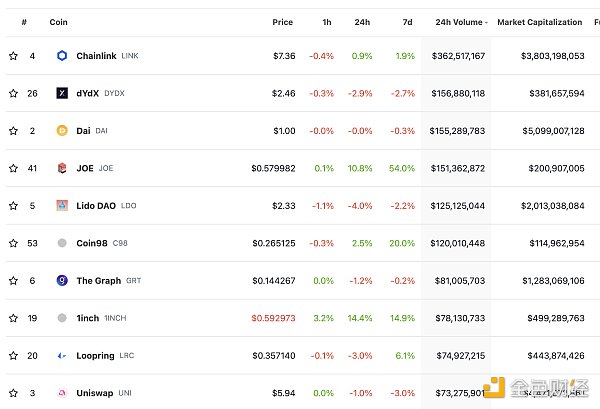Click the dYdX coin logo icon
The image size is (600, 409).
point(62,93)
